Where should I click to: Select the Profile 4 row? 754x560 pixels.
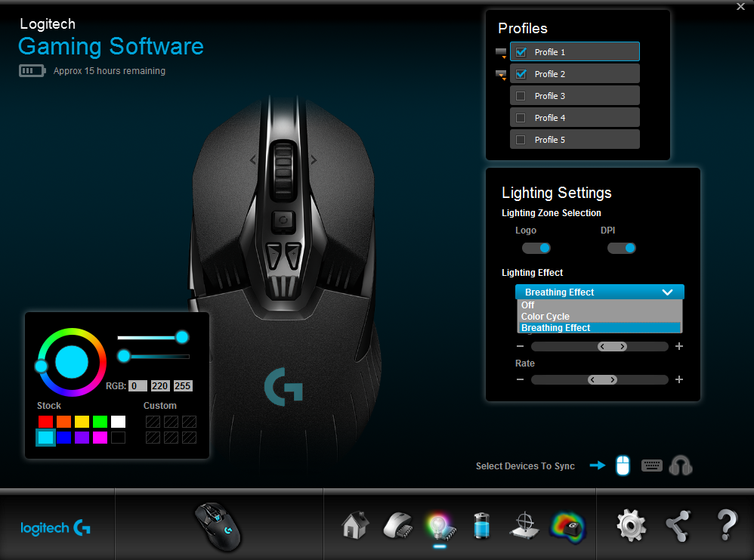(575, 118)
